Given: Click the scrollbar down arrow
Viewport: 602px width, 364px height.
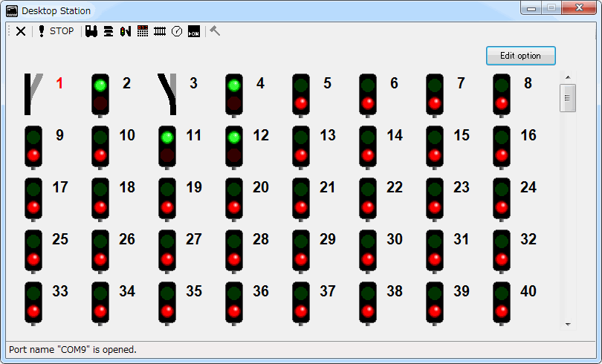Looking at the screenshot, I should (568, 324).
